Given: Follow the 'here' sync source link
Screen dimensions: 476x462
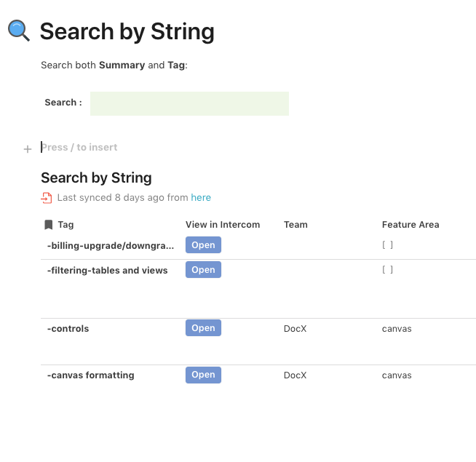Looking at the screenshot, I should [201, 198].
